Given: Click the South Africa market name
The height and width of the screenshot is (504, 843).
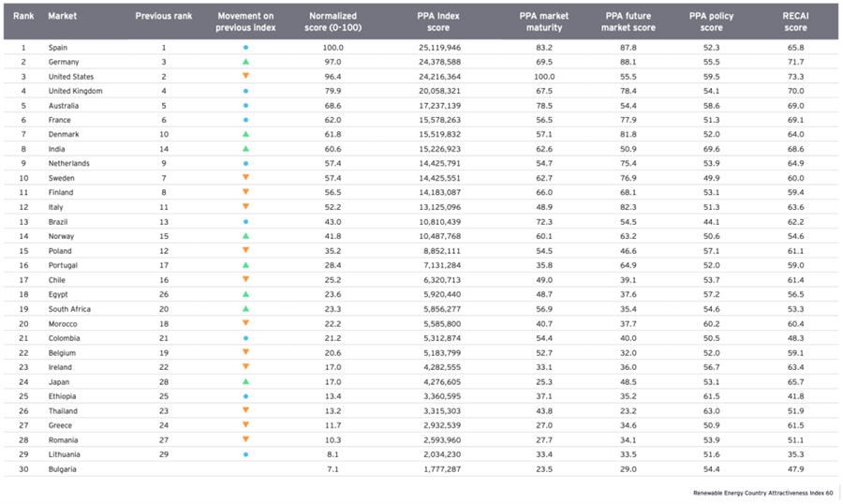Looking at the screenshot, I should (x=69, y=309).
